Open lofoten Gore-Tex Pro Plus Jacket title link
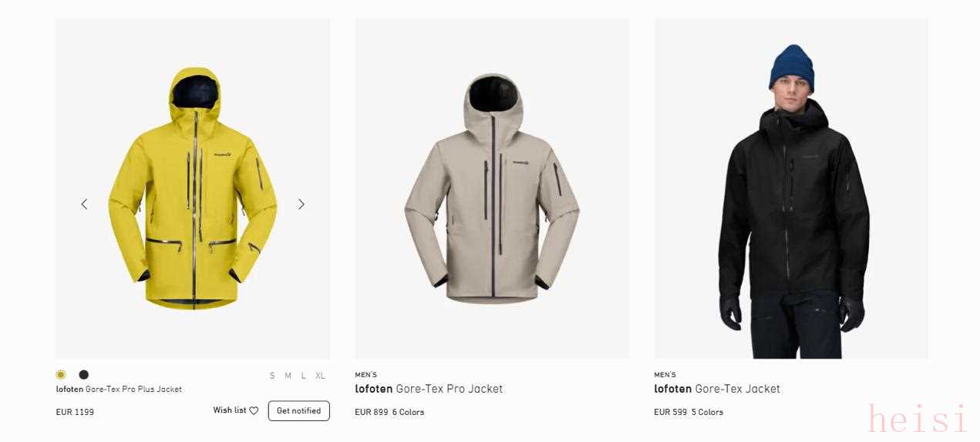 [119, 390]
